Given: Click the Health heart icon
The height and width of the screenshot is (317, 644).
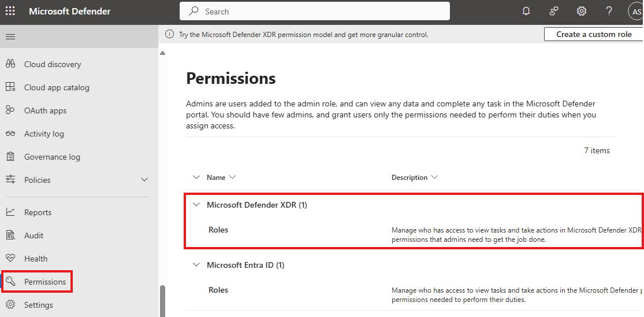Looking at the screenshot, I should (10, 259).
